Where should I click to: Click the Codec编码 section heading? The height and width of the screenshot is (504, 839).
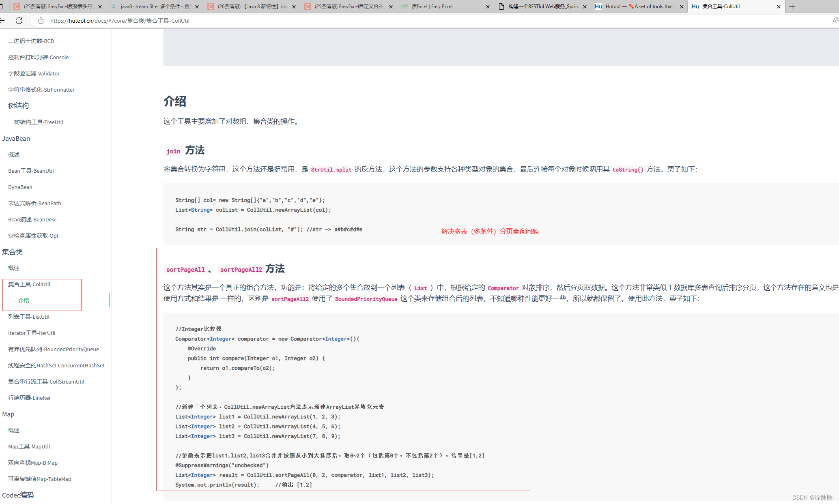(x=18, y=495)
